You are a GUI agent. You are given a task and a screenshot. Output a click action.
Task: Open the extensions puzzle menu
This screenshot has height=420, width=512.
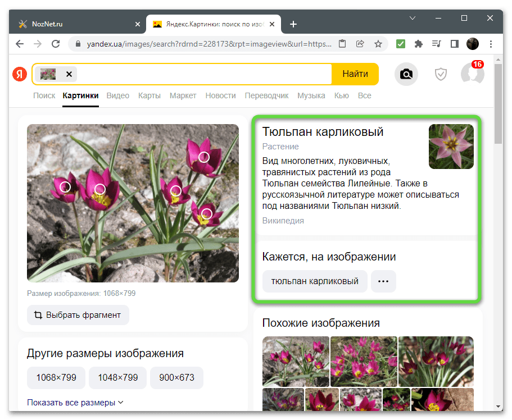(x=419, y=44)
